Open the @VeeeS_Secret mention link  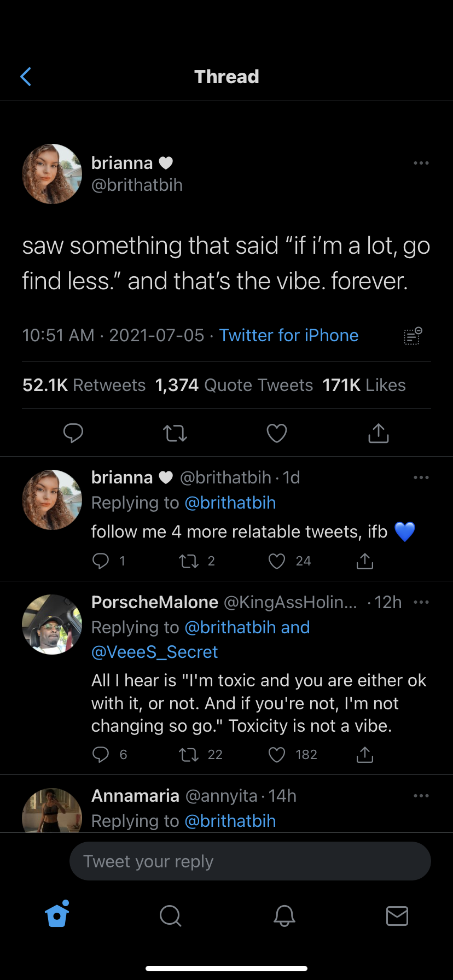154,652
